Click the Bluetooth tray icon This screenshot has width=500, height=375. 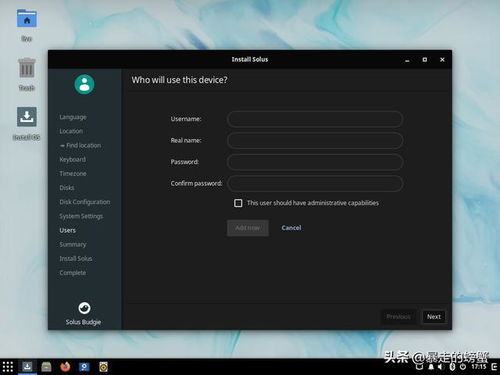452,367
